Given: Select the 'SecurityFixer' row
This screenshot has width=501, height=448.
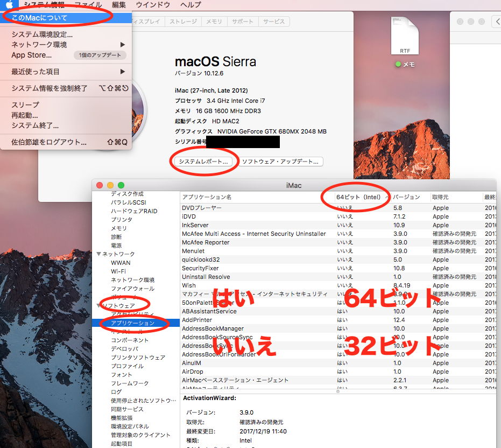Looking at the screenshot, I should point(338,268).
